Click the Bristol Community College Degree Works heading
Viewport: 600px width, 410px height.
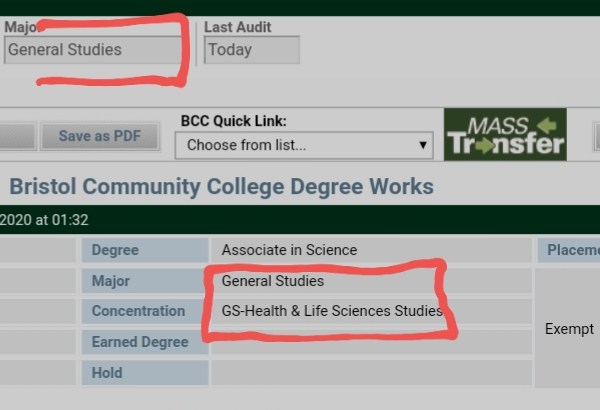221,187
